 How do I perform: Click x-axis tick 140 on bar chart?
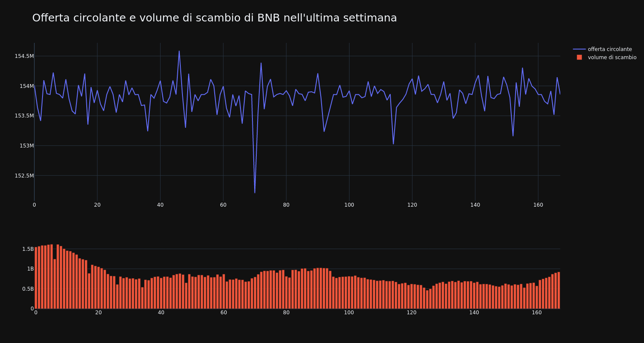474,313
